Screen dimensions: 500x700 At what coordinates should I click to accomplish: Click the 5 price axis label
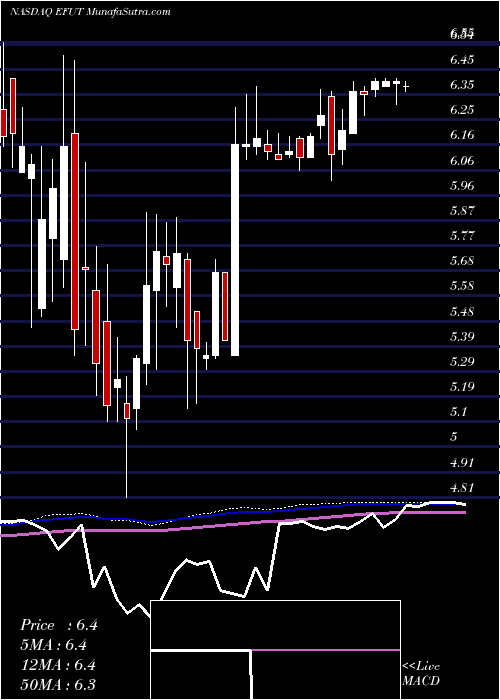click(454, 437)
